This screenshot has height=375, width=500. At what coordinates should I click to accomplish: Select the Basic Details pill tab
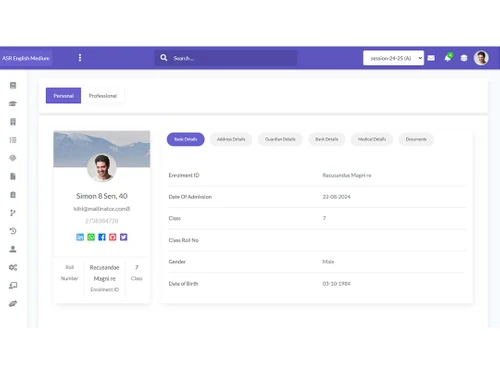186,139
